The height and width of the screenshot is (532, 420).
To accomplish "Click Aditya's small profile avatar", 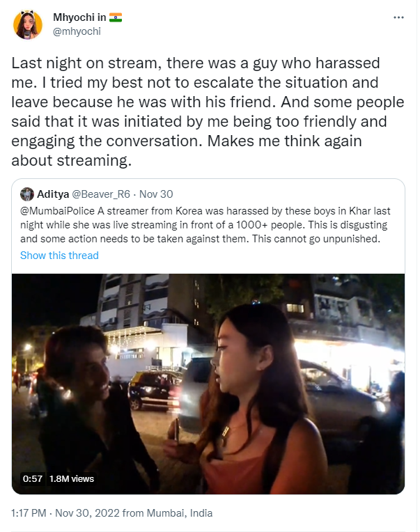I will (x=26, y=194).
